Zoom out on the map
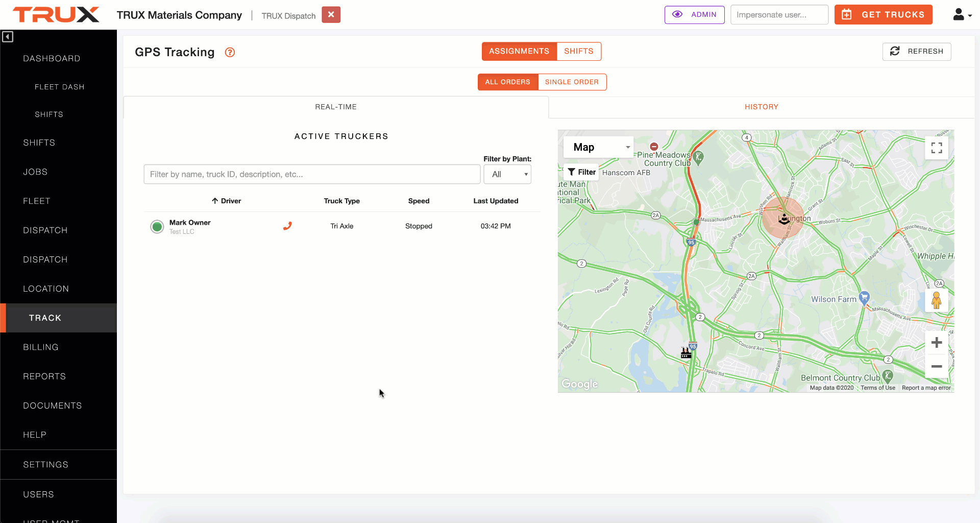 [x=937, y=366]
